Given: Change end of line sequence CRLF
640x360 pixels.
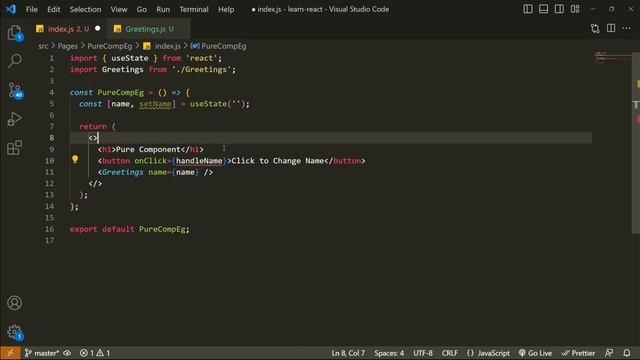Looking at the screenshot, I should (x=449, y=353).
